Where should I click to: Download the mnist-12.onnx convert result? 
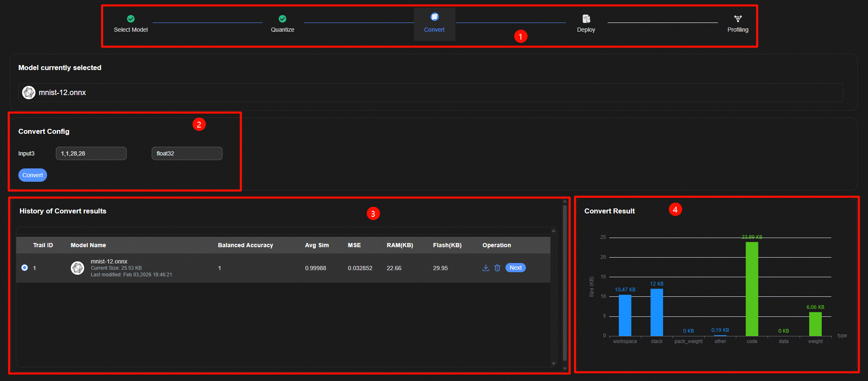tap(485, 268)
